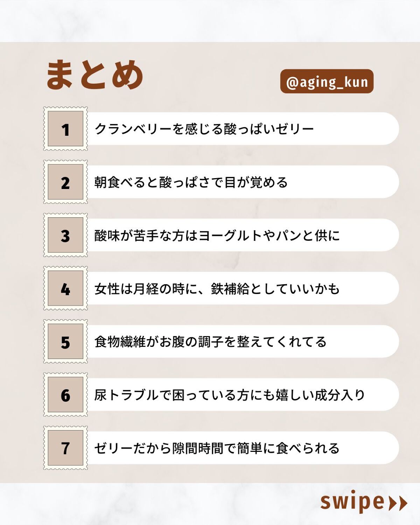Tap the @aging_kun account tag
Viewport: 420px width, 525px height.
(x=327, y=82)
